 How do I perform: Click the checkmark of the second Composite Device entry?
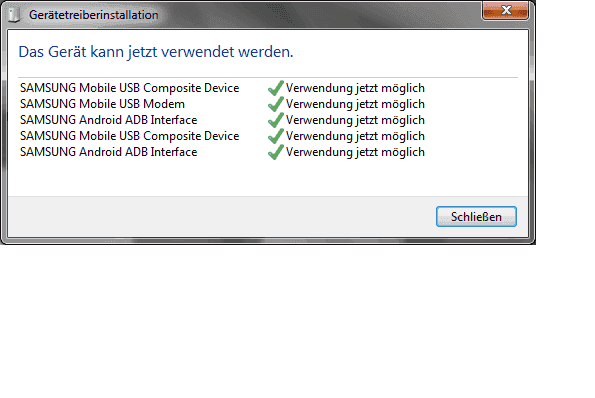click(x=276, y=136)
